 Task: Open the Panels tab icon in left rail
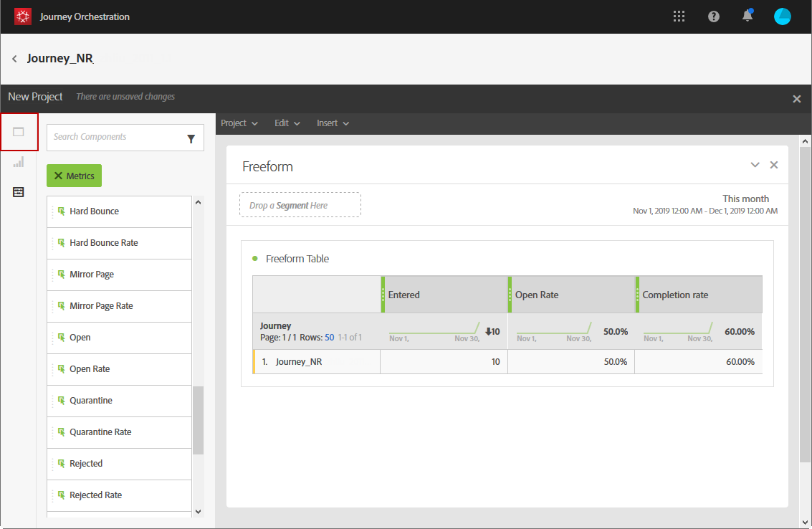pyautogui.click(x=19, y=132)
